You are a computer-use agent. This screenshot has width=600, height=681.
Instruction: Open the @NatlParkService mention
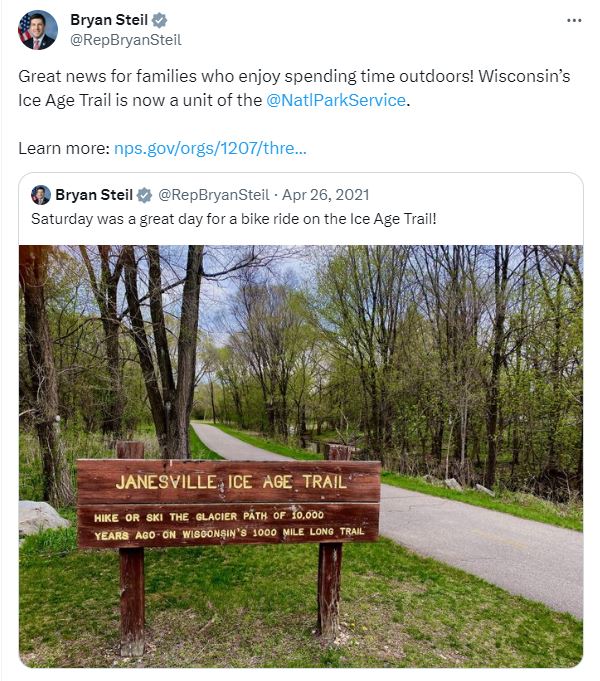[x=336, y=100]
